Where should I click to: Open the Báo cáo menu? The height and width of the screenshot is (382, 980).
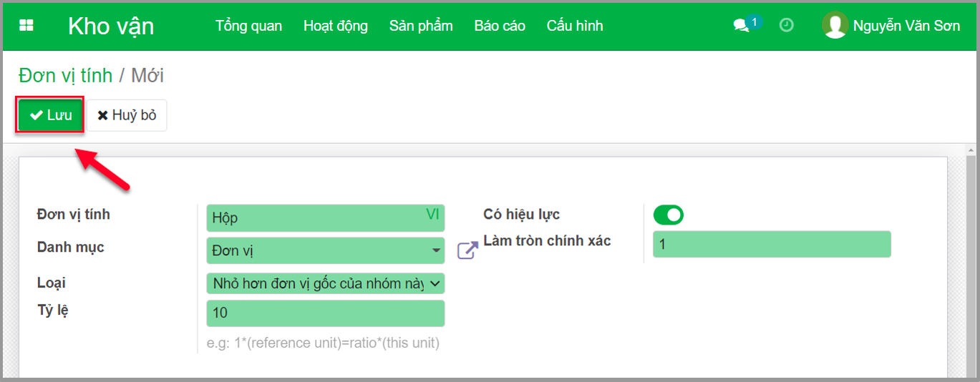click(x=500, y=26)
